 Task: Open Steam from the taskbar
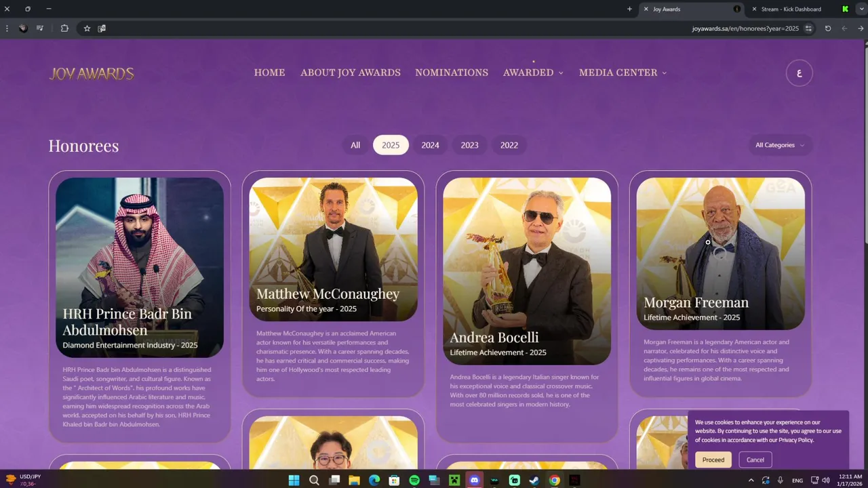click(534, 480)
